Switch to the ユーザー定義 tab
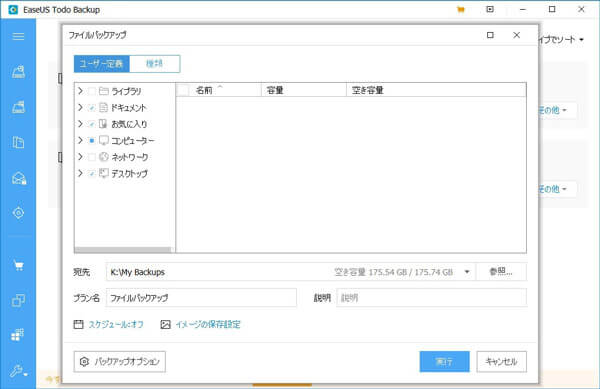The image size is (600, 389). click(102, 64)
